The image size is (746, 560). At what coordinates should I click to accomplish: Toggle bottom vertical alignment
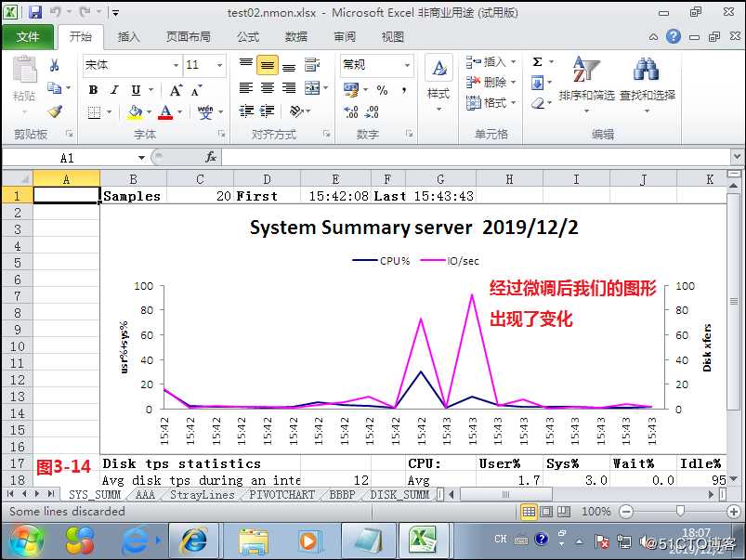pyautogui.click(x=289, y=66)
